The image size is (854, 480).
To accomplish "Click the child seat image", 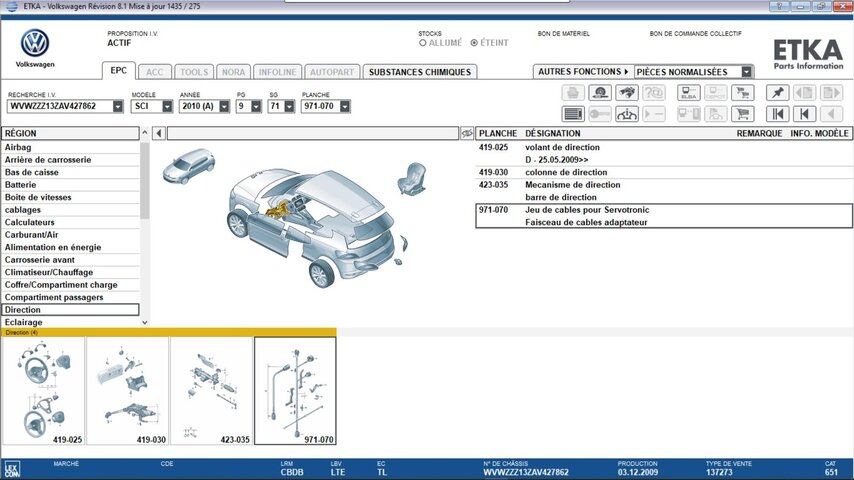I will coord(412,179).
